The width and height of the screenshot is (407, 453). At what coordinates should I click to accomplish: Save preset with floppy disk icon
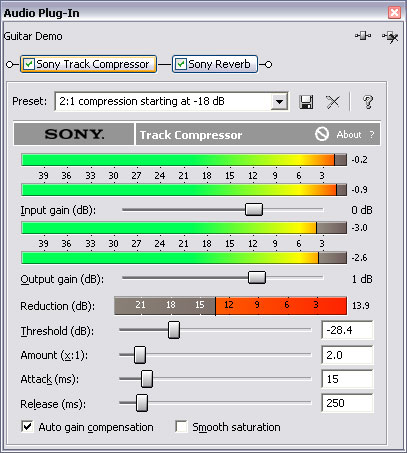[306, 102]
